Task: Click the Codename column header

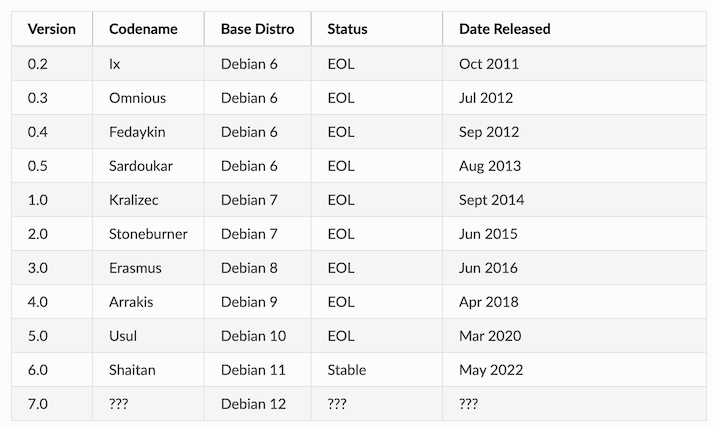Action: [143, 29]
